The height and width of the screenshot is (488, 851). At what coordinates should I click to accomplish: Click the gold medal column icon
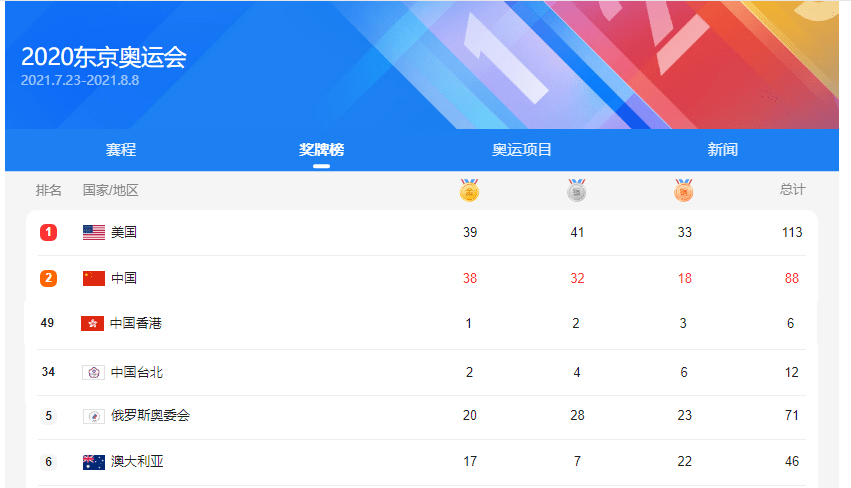click(x=469, y=190)
